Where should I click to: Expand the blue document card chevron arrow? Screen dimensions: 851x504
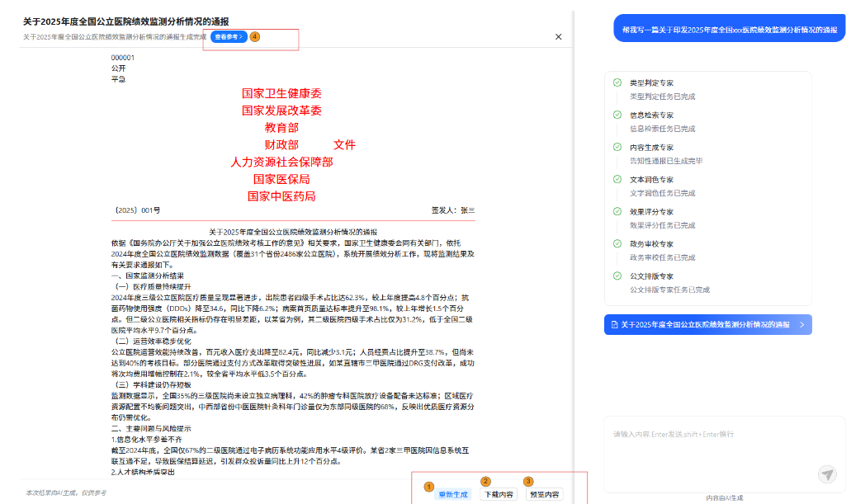point(801,325)
